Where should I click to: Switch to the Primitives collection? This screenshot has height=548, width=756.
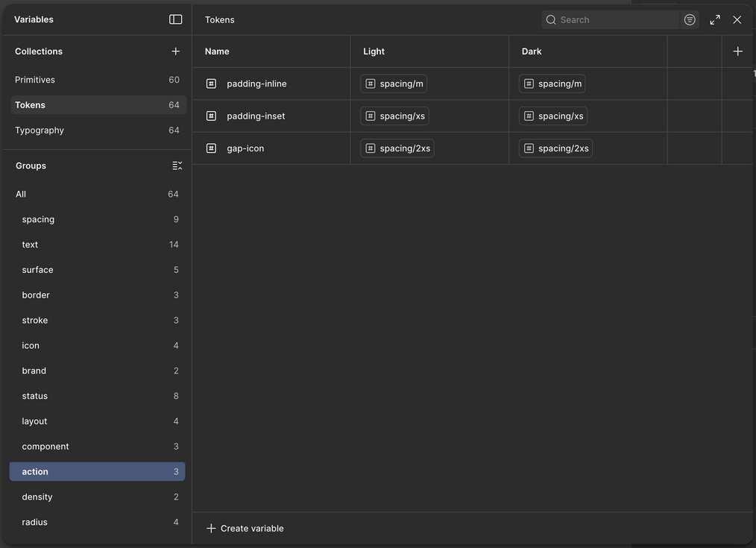(35, 80)
